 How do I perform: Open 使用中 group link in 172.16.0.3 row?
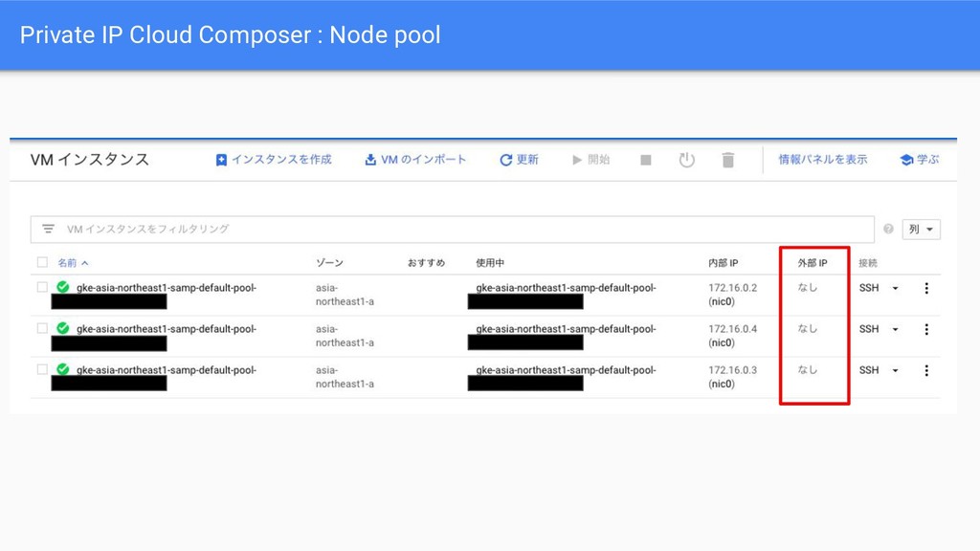[566, 370]
